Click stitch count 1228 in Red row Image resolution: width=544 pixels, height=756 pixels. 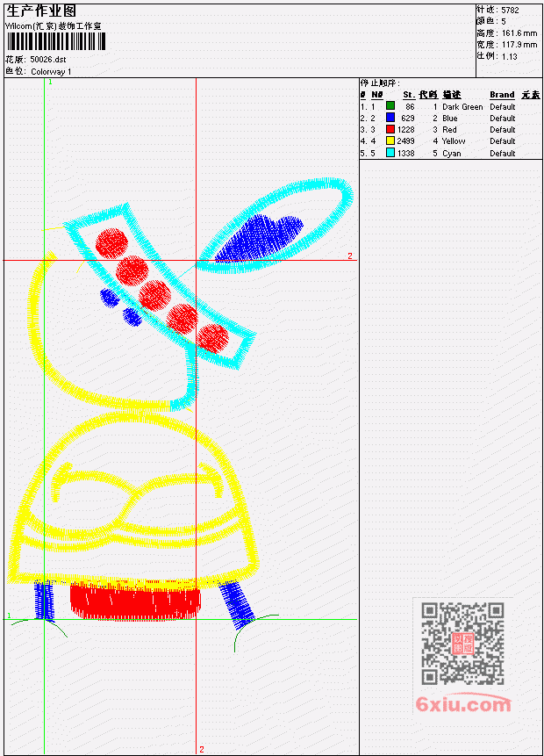(x=406, y=130)
